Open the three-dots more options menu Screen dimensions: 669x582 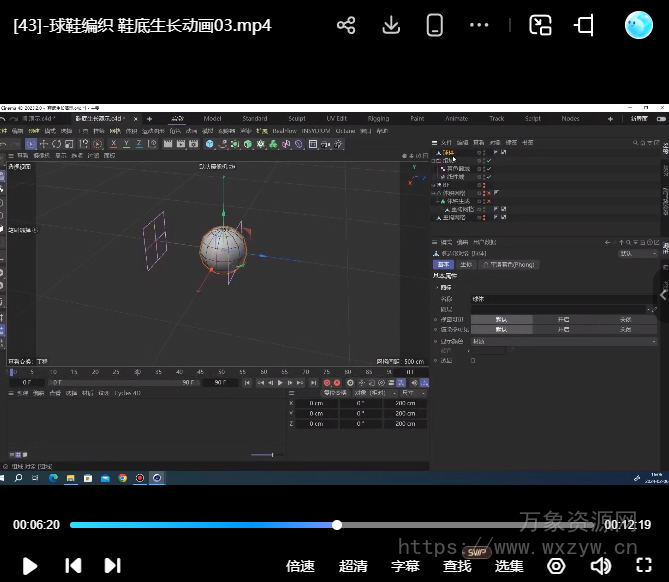[479, 26]
